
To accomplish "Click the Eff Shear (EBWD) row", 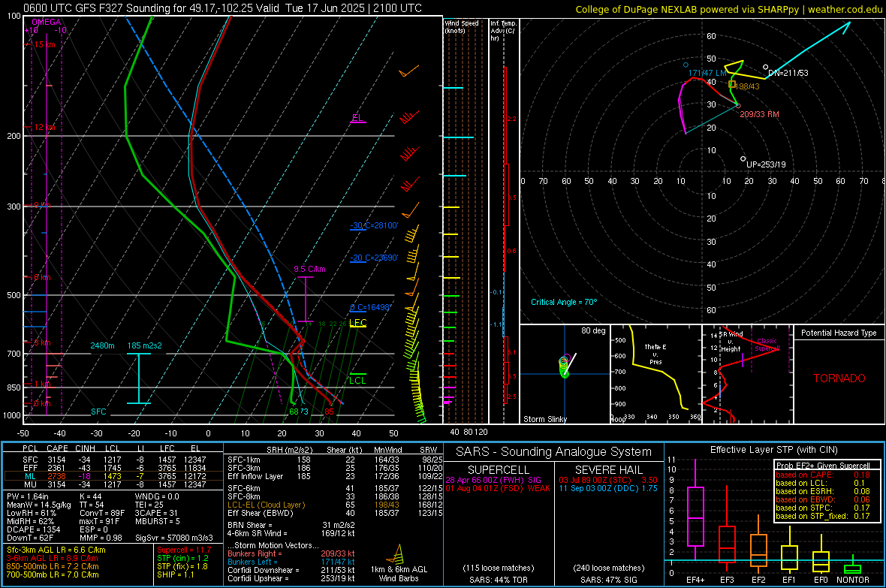I will click(x=335, y=513).
